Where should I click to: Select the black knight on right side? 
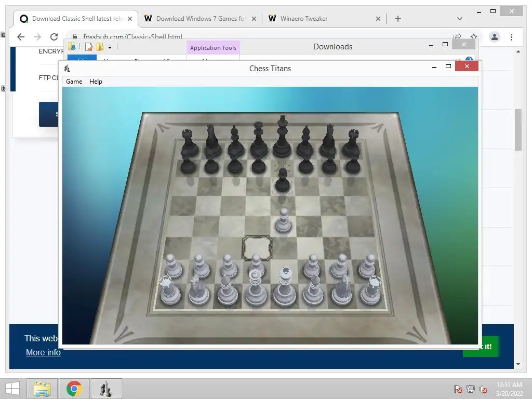(x=328, y=141)
